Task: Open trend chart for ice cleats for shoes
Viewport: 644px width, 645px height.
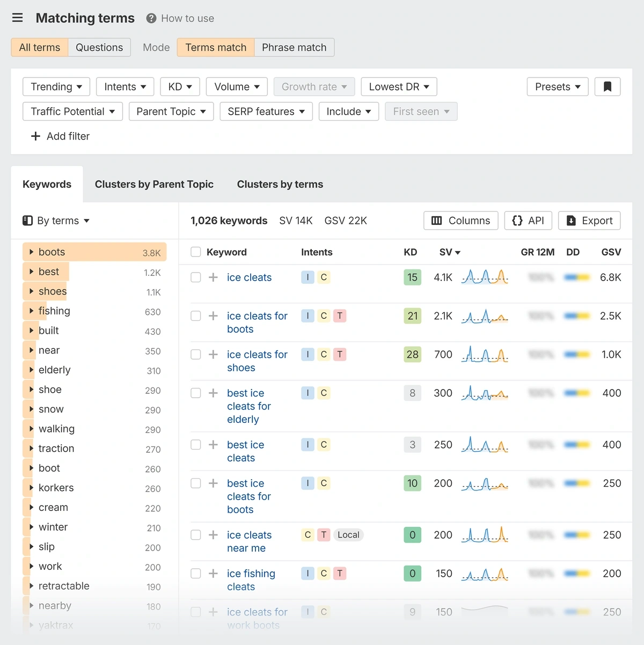Action: 485,354
